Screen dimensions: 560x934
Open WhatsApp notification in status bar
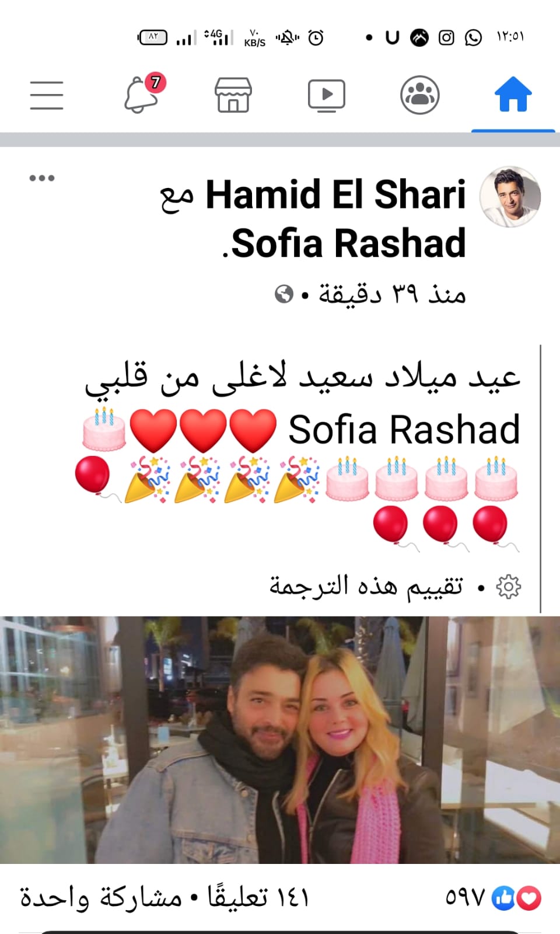pyautogui.click(x=473, y=38)
